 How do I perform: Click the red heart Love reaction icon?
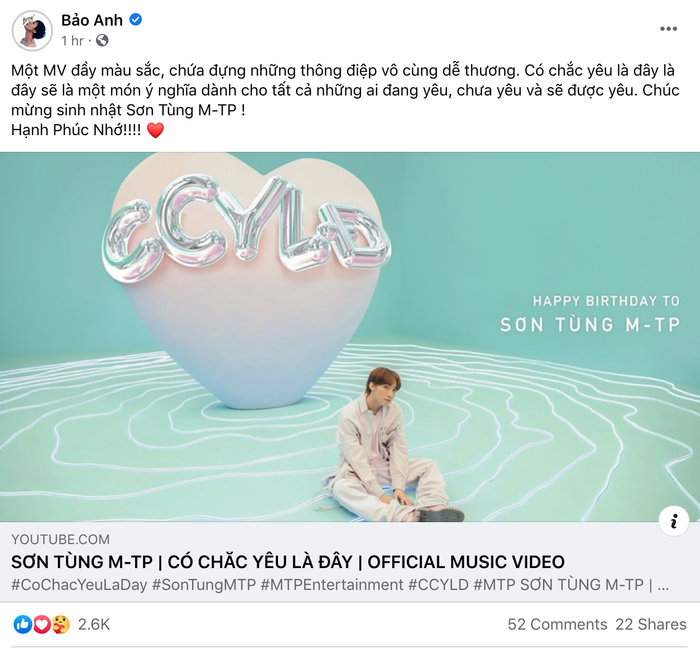[41, 624]
